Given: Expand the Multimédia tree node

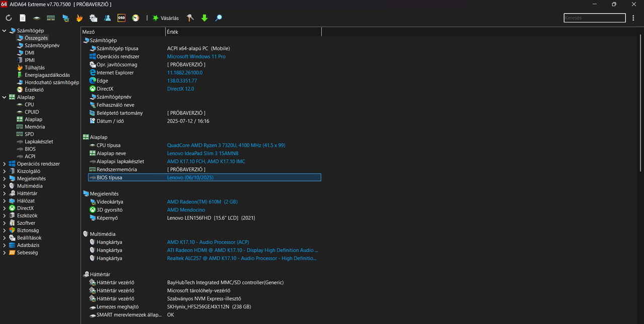Looking at the screenshot, I should 5,186.
